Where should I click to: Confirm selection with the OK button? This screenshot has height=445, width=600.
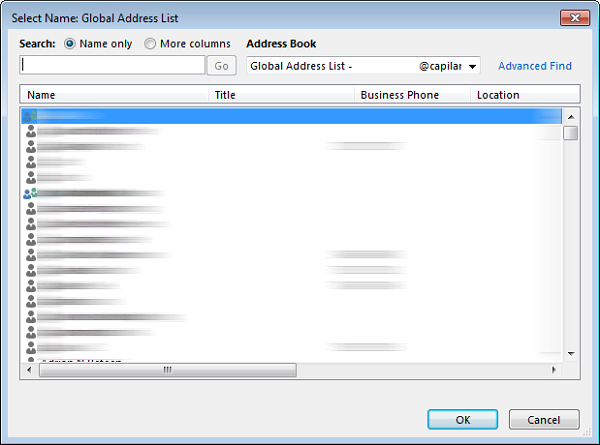click(x=462, y=419)
